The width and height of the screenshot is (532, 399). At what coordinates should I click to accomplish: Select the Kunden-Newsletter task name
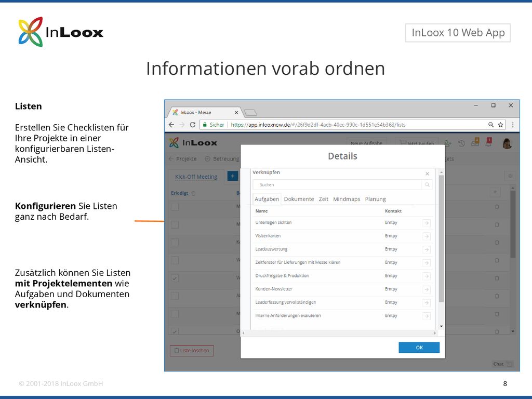273,289
